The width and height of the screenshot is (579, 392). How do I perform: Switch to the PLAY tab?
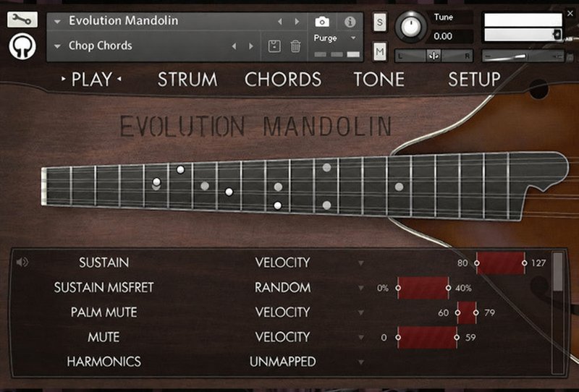point(92,79)
